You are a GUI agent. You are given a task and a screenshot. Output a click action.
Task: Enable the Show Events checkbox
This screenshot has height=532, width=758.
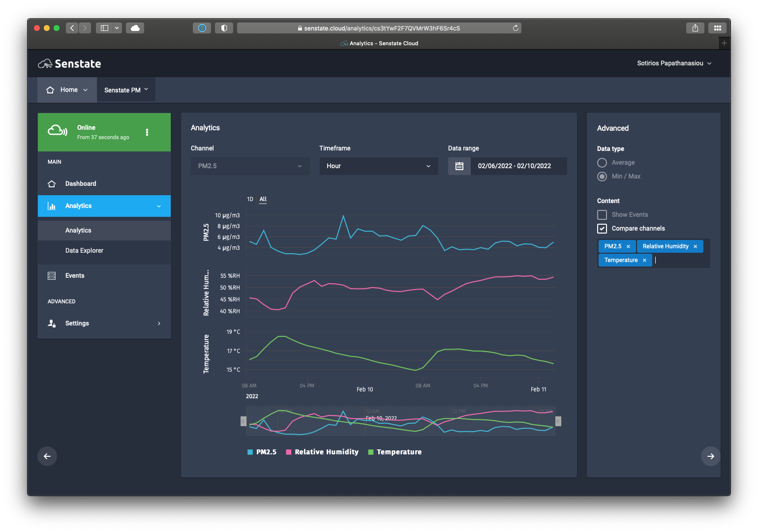[x=602, y=215]
